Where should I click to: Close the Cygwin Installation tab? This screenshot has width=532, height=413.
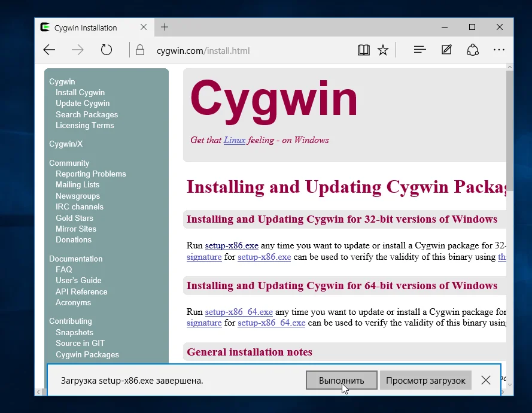(144, 27)
